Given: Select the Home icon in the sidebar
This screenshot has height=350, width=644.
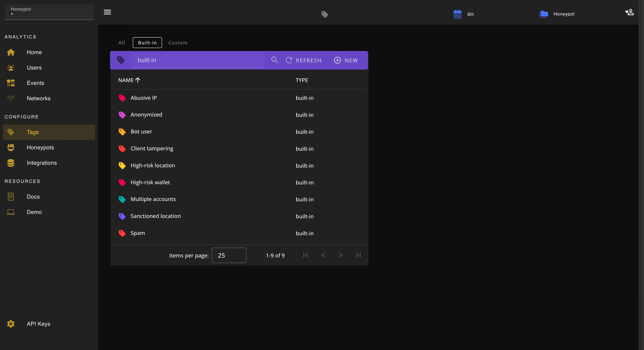Looking at the screenshot, I should [x=11, y=52].
